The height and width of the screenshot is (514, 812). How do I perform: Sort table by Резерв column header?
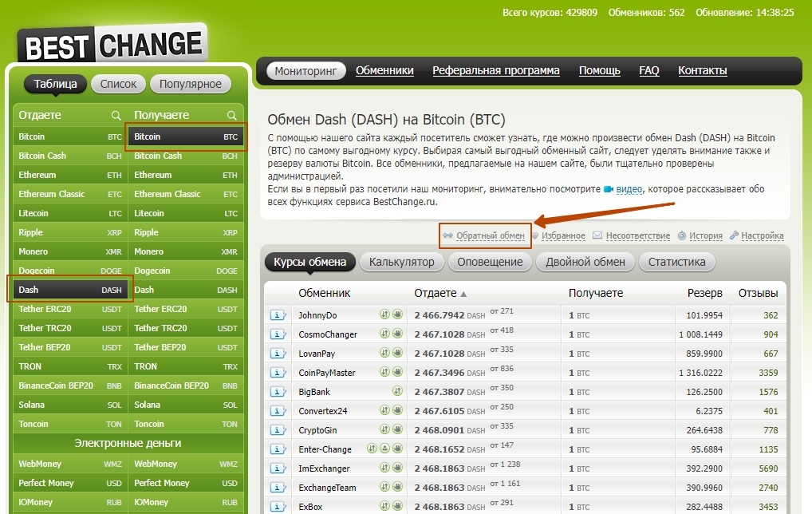(x=705, y=293)
